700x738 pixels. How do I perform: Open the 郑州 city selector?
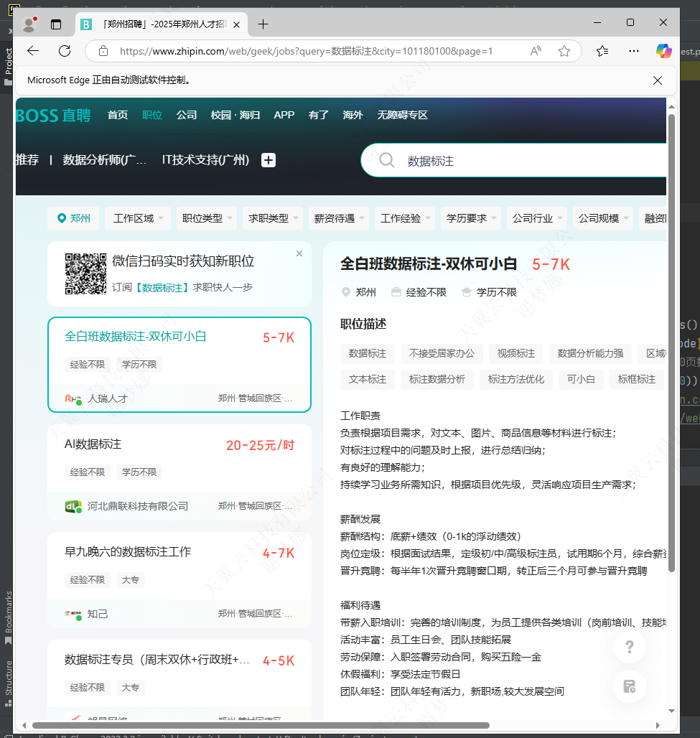pyautogui.click(x=73, y=218)
